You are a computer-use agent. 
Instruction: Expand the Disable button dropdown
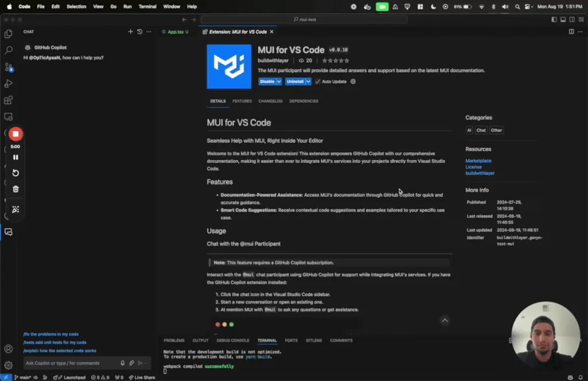pyautogui.click(x=279, y=81)
